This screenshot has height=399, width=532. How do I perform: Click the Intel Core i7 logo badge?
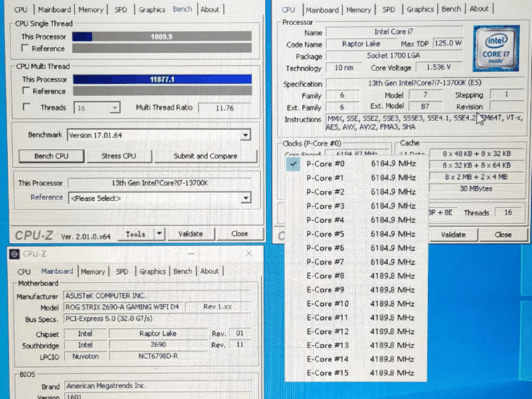point(496,48)
